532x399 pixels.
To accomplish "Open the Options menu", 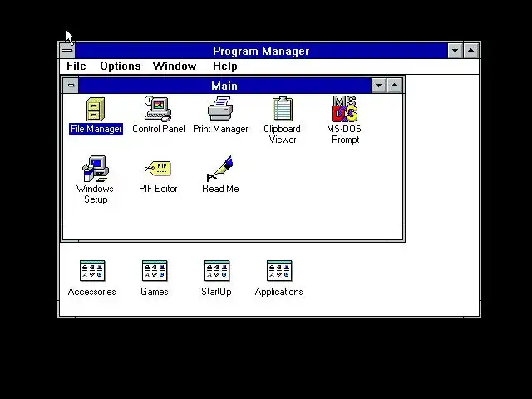I will [x=120, y=66].
